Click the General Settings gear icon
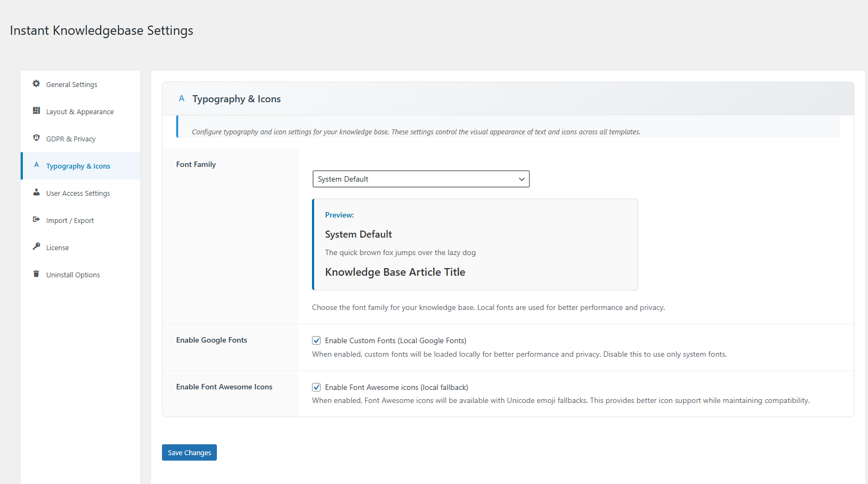Screen dimensions: 868x484 (36, 84)
